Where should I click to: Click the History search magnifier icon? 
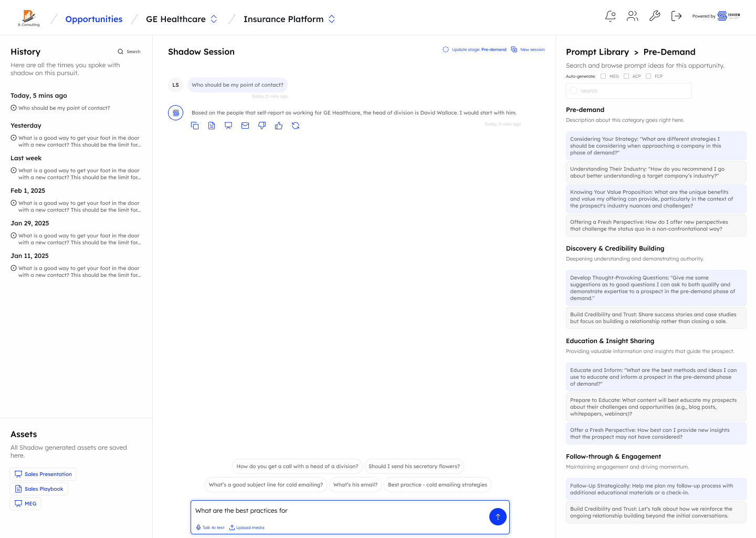(x=120, y=51)
